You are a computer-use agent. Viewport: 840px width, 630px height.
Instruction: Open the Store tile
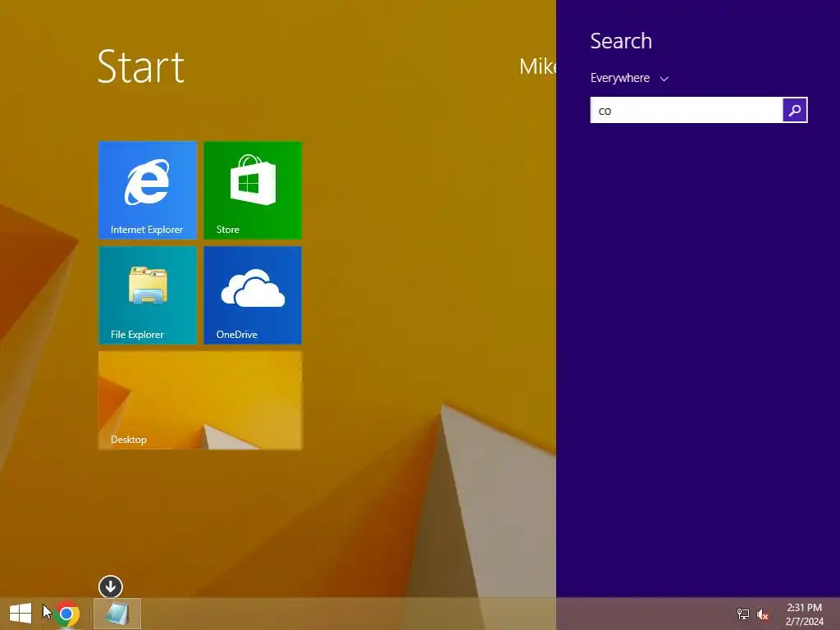click(x=253, y=190)
